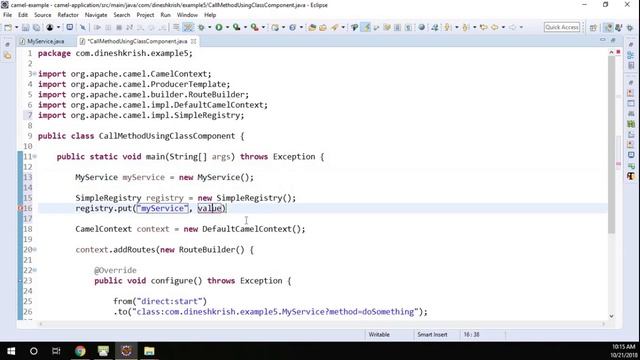
Task: Click the New file toolbar icon
Action: pos(8,27)
